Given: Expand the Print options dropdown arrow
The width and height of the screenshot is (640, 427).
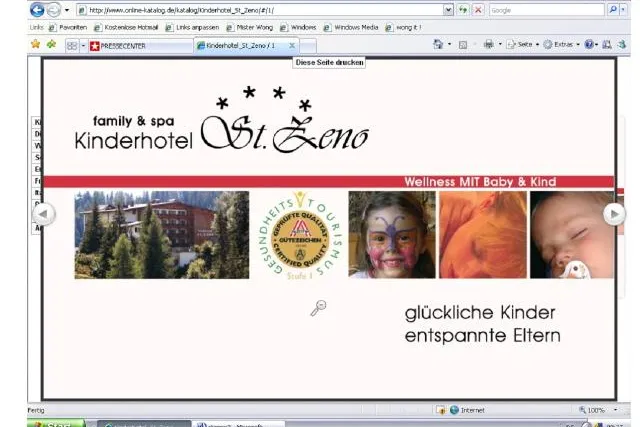Looking at the screenshot, I should pyautogui.click(x=500, y=44).
